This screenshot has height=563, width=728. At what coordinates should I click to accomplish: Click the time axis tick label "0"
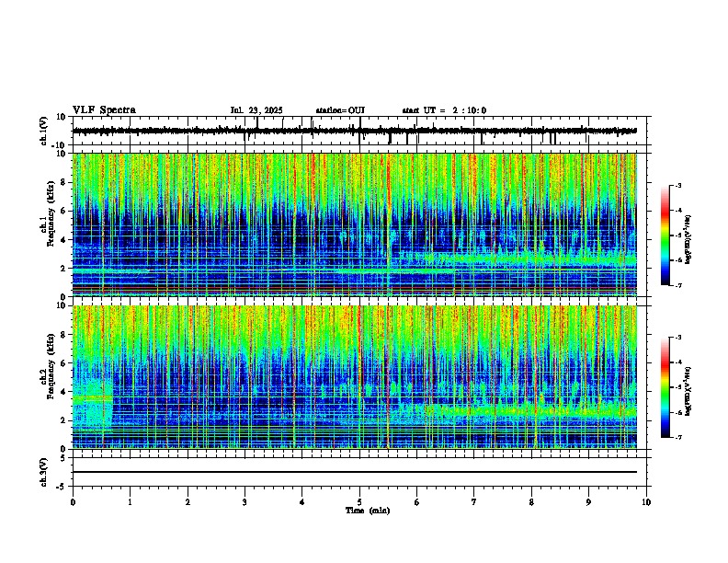coord(73,501)
